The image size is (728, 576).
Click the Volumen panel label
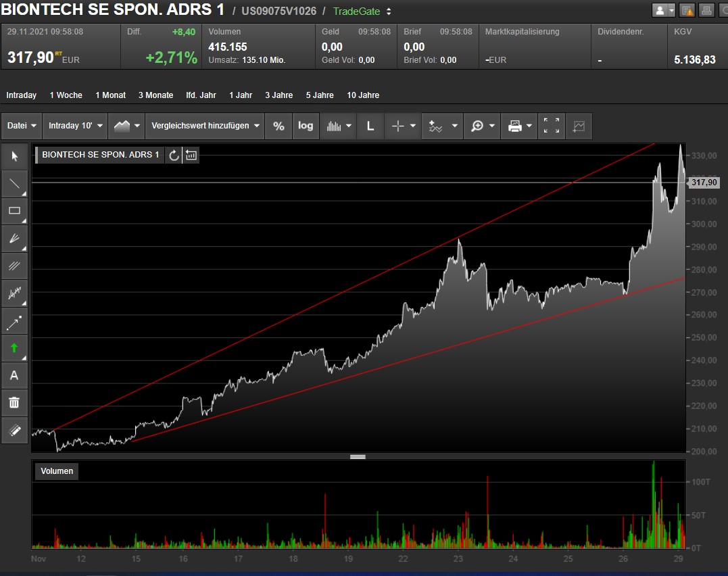[x=57, y=471]
